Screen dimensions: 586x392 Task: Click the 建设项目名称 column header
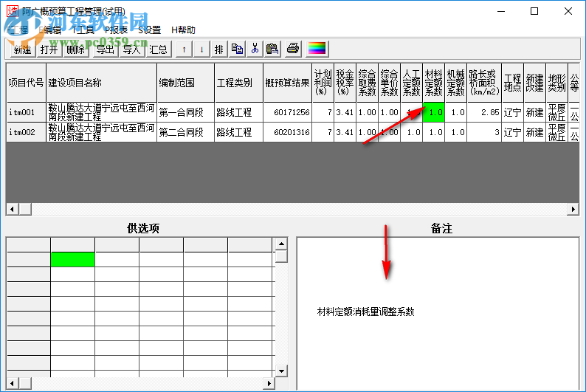pos(101,83)
